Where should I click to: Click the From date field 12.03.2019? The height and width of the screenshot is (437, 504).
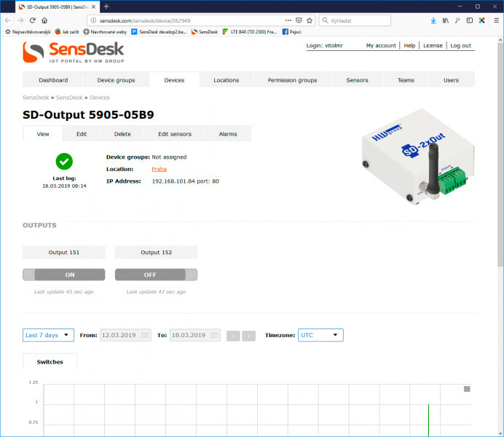[x=125, y=335]
